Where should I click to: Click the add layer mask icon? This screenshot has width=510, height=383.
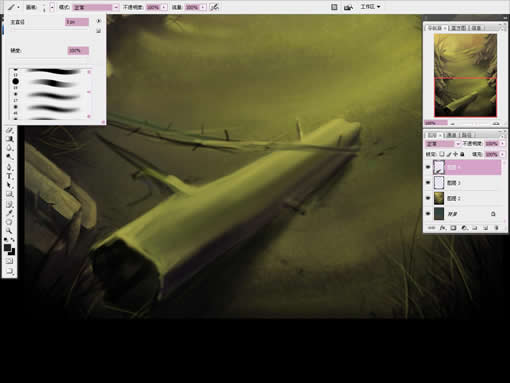453,228
